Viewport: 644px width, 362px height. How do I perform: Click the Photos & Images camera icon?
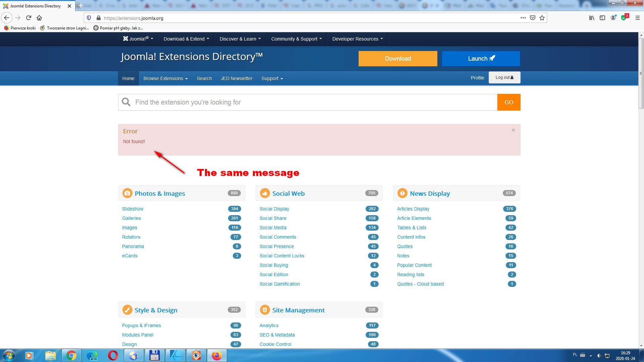[x=127, y=193]
